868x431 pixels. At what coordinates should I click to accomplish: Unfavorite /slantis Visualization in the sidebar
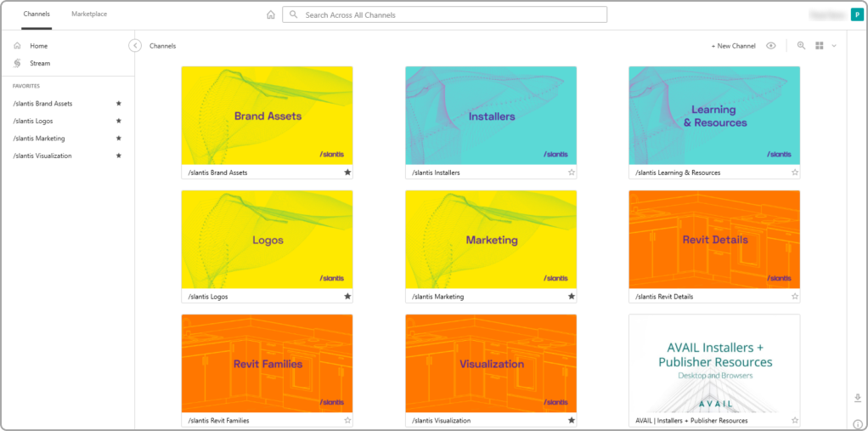tap(118, 156)
